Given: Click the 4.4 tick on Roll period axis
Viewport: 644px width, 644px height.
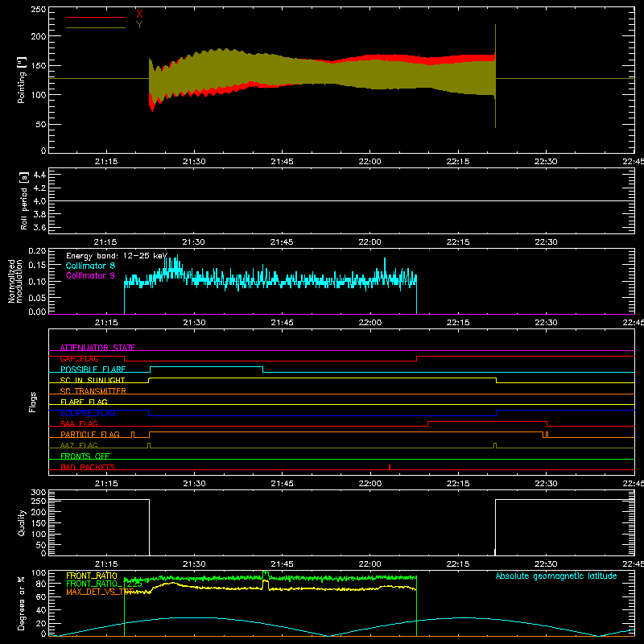Looking at the screenshot, I should (39, 175).
